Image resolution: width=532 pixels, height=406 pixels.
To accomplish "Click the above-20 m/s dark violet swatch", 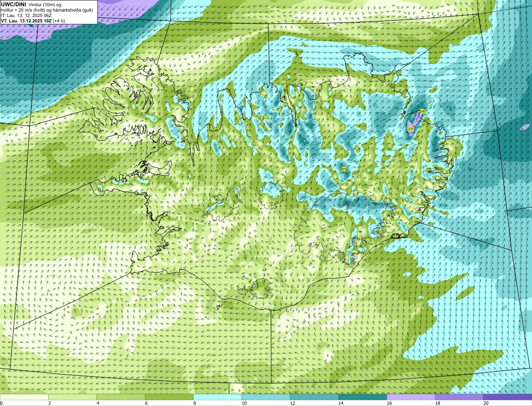I will pyautogui.click(x=508, y=397).
